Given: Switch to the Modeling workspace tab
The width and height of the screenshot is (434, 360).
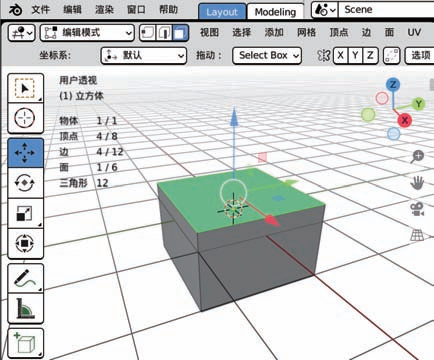Looking at the screenshot, I should point(275,12).
